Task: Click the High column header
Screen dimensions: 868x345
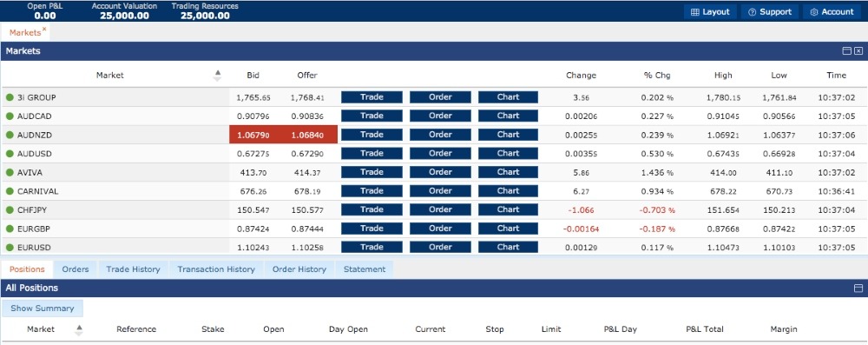Action: 723,75
